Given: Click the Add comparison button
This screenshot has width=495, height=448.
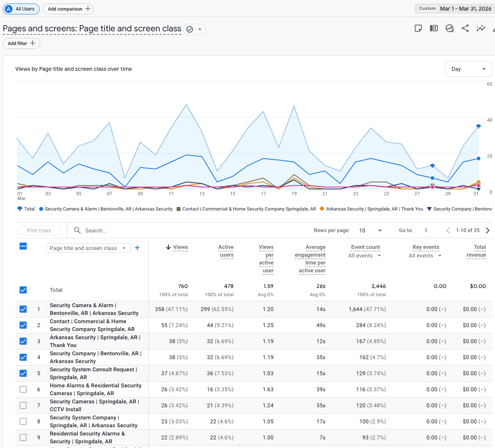Looking at the screenshot, I should coord(68,9).
